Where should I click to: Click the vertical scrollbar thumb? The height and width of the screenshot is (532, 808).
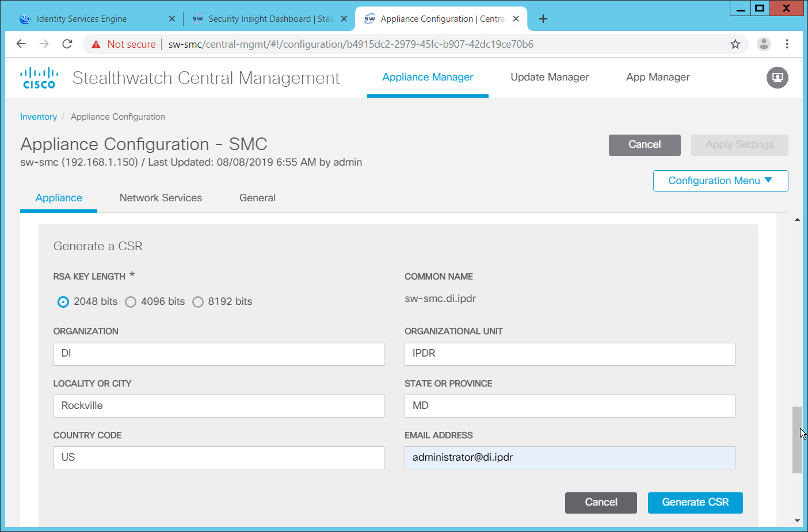796,440
